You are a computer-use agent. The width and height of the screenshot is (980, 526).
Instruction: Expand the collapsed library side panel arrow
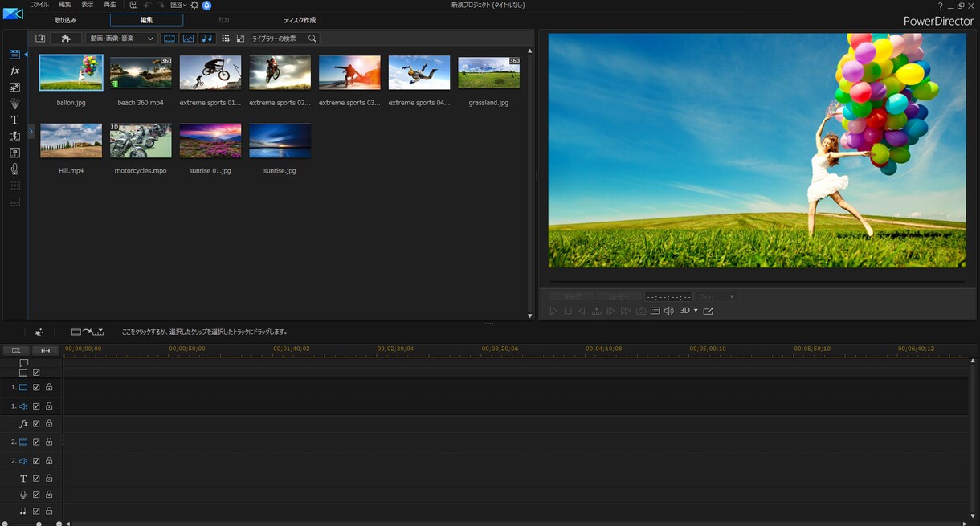pos(31,131)
